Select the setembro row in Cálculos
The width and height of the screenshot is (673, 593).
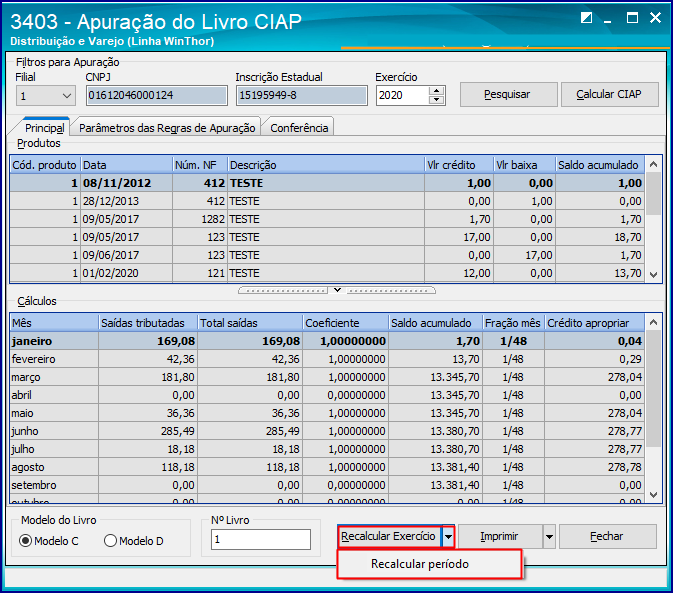pyautogui.click(x=327, y=485)
